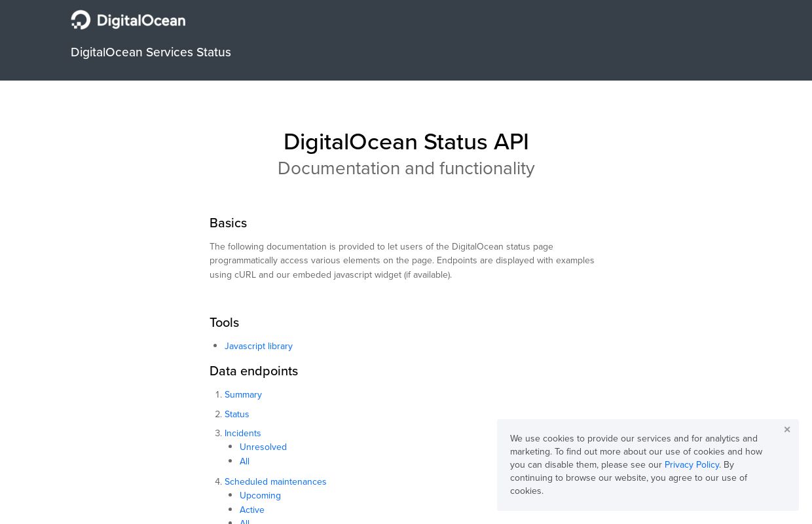Go to the Status endpoint link
Screen dimensions: 812x524
pos(237,414)
